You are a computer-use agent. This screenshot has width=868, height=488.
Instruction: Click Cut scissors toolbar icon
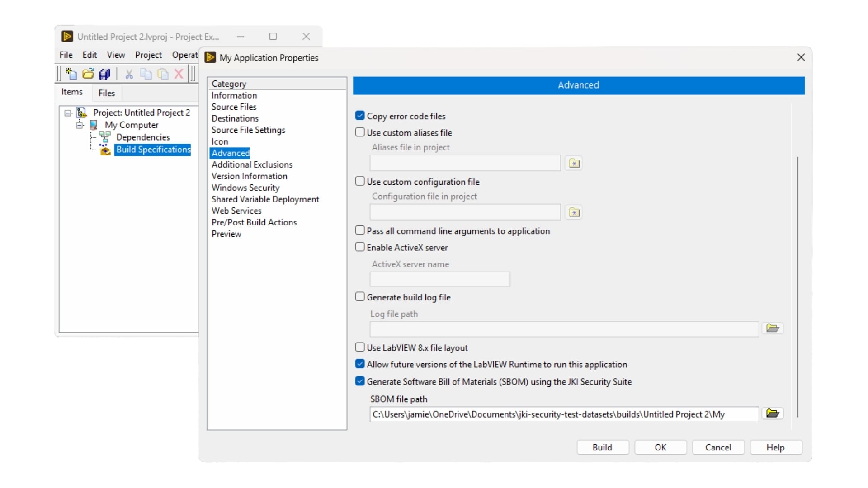click(129, 74)
